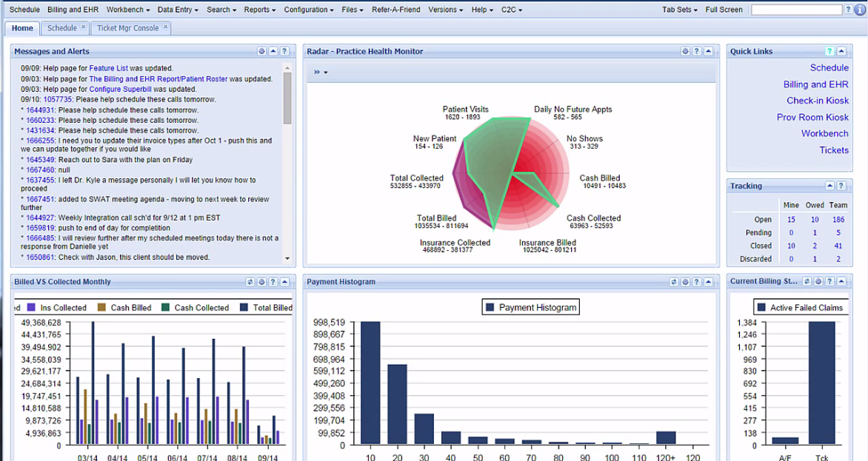Refresh the Billed VS Collected Monthly chart
The width and height of the screenshot is (868, 461).
pyautogui.click(x=250, y=282)
